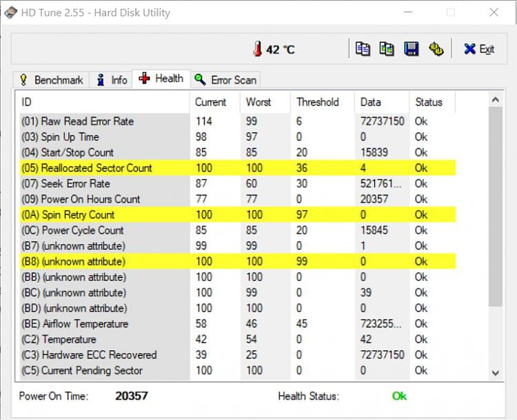Open the options icon in the toolbar

click(435, 49)
